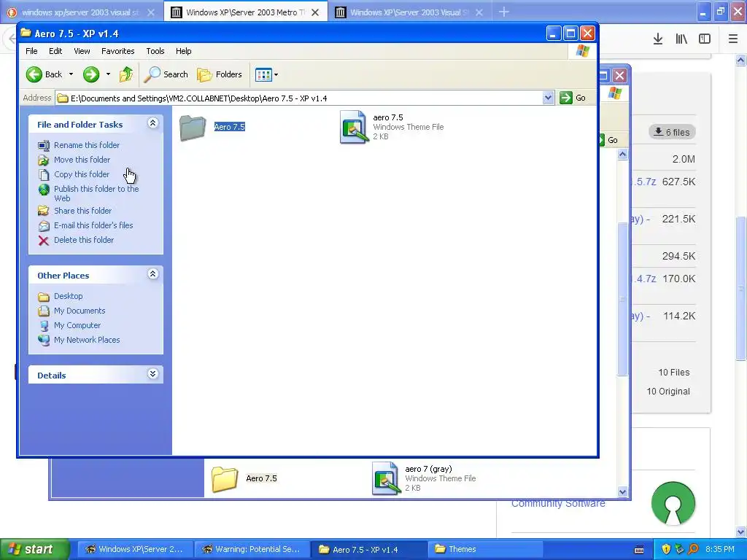Click the Community Software link

[558, 504]
